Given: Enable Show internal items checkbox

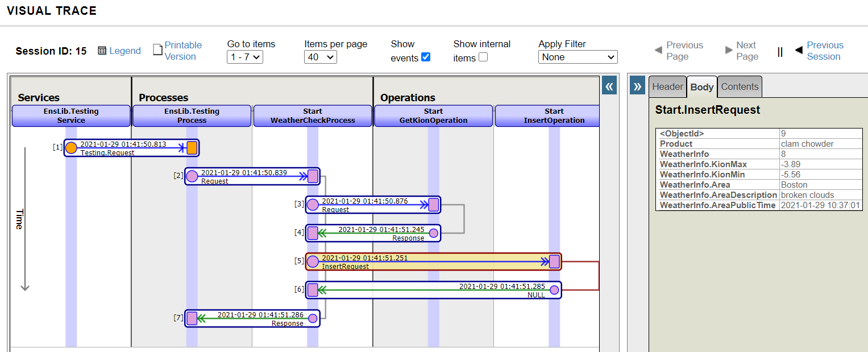Looking at the screenshot, I should [483, 57].
